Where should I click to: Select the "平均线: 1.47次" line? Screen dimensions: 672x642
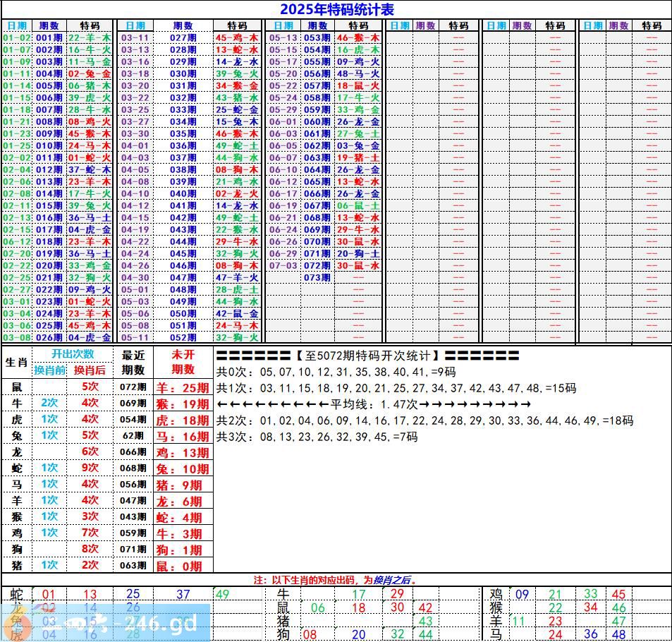pos(374,404)
